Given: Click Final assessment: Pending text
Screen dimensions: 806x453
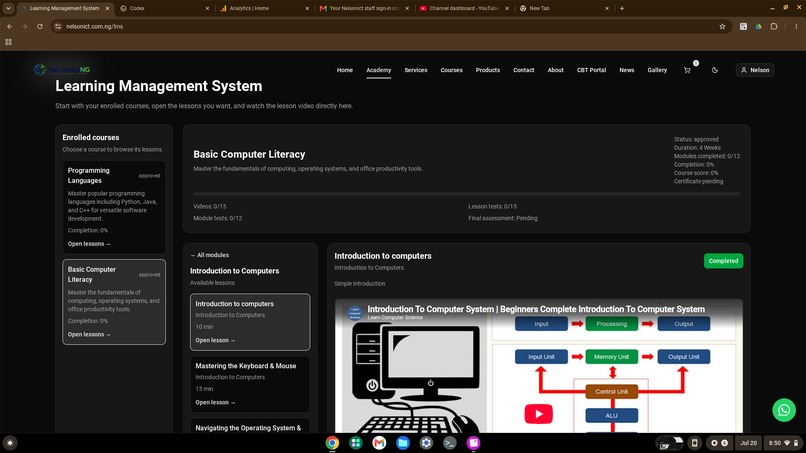Looking at the screenshot, I should pyautogui.click(x=503, y=218).
